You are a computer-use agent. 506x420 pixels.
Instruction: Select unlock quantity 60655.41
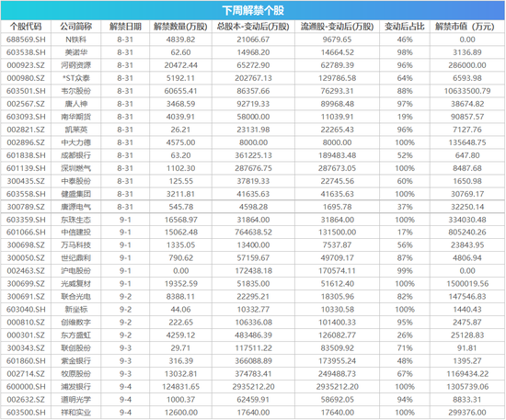tap(180, 91)
